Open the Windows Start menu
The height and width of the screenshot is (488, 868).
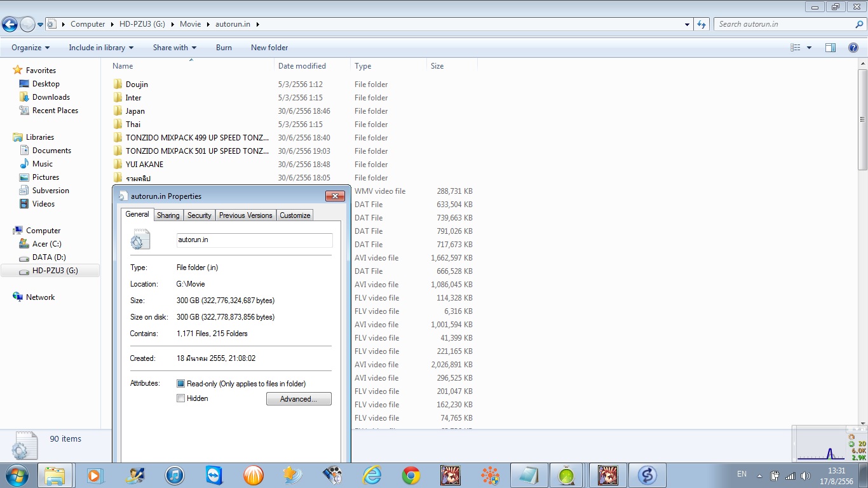click(x=16, y=475)
